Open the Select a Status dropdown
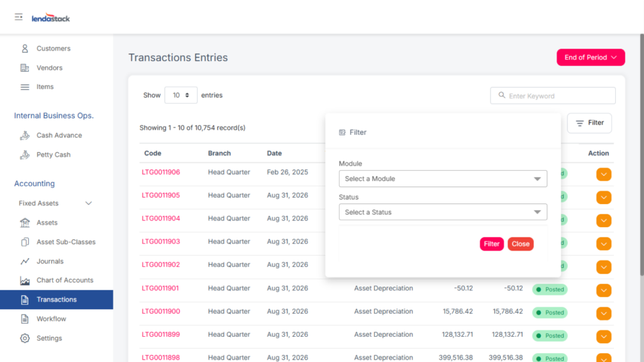Viewport: 644px width, 362px height. (442, 212)
